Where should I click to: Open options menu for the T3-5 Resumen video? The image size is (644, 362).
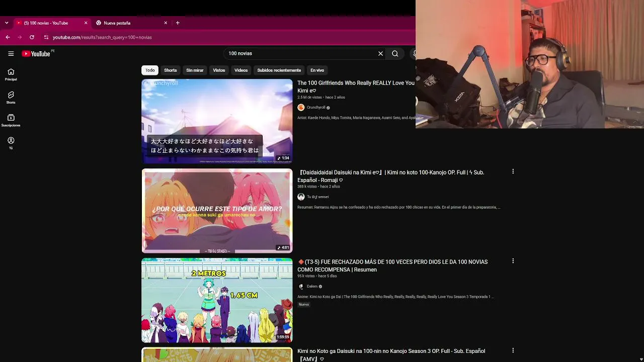point(513,261)
